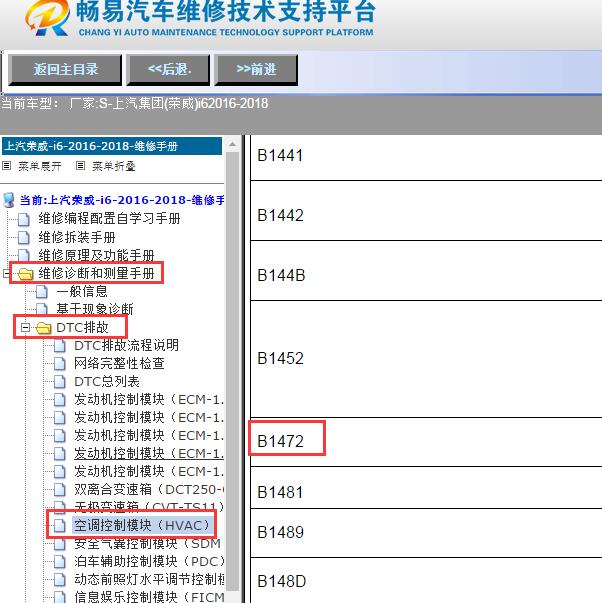Click document icon of 空调控制模块（HVAC）

(x=60, y=526)
